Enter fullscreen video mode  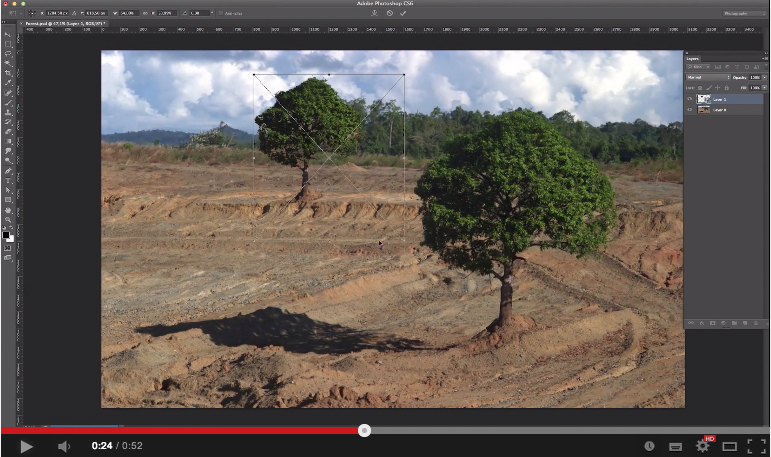click(x=756, y=446)
